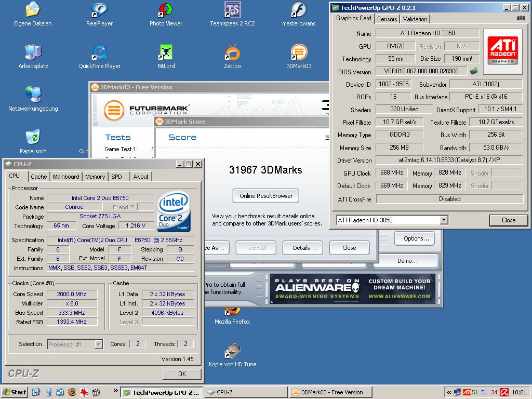Open the About tab in CPU-Z
This screenshot has height=399, width=532.
(141, 177)
